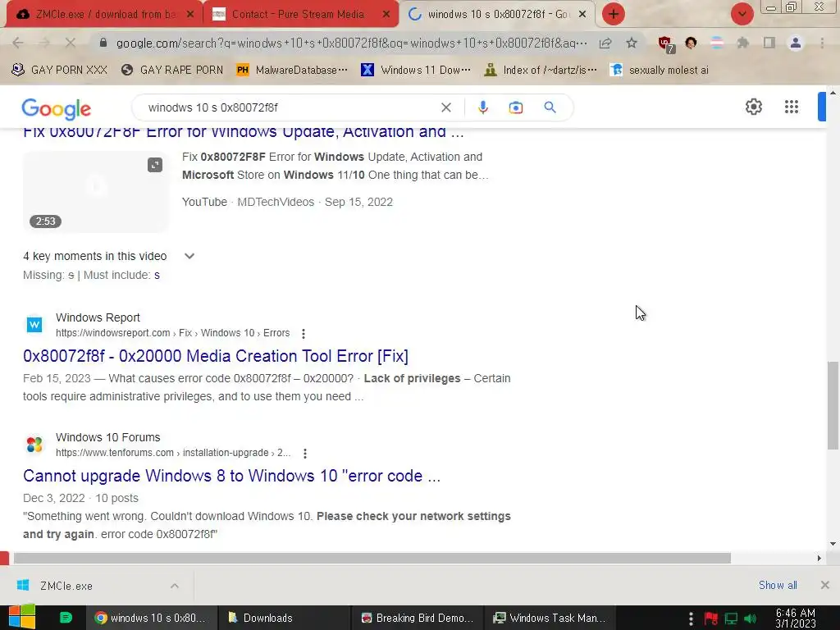The image size is (840, 630).
Task: Start voice search with microphone icon
Action: tap(482, 107)
